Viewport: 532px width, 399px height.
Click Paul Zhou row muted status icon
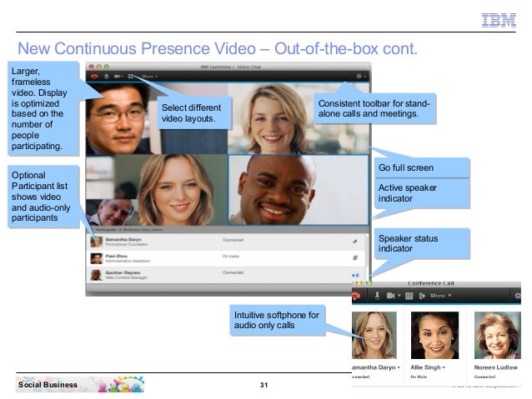(x=355, y=258)
